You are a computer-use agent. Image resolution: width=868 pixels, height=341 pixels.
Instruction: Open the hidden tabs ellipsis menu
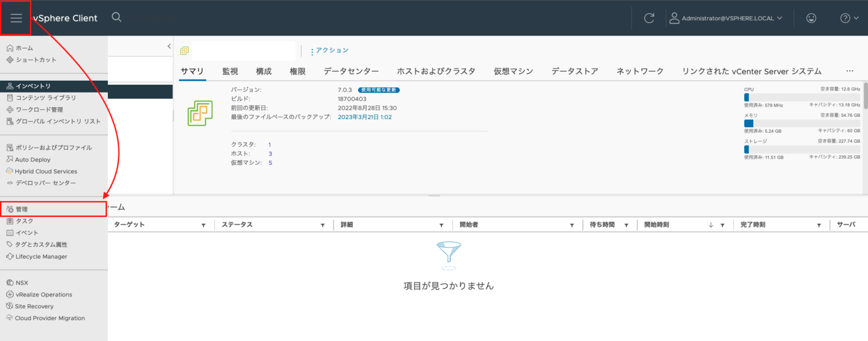point(850,71)
